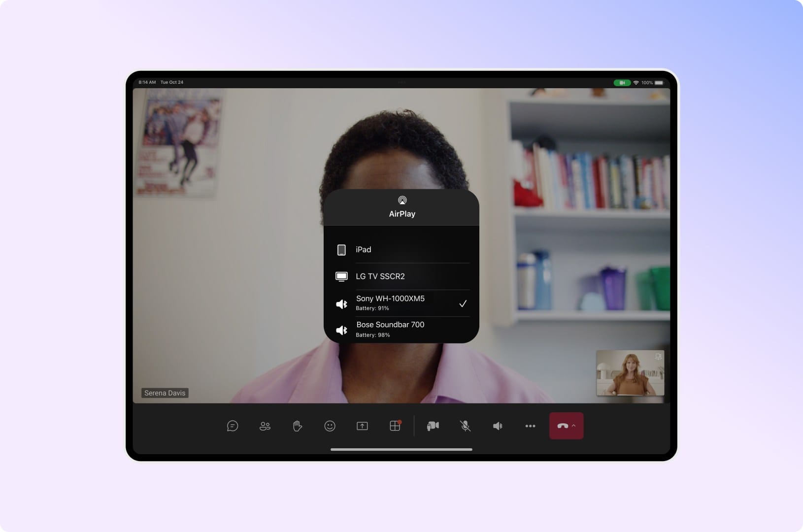Unmute the microphone
This screenshot has width=803, height=532.
point(465,426)
